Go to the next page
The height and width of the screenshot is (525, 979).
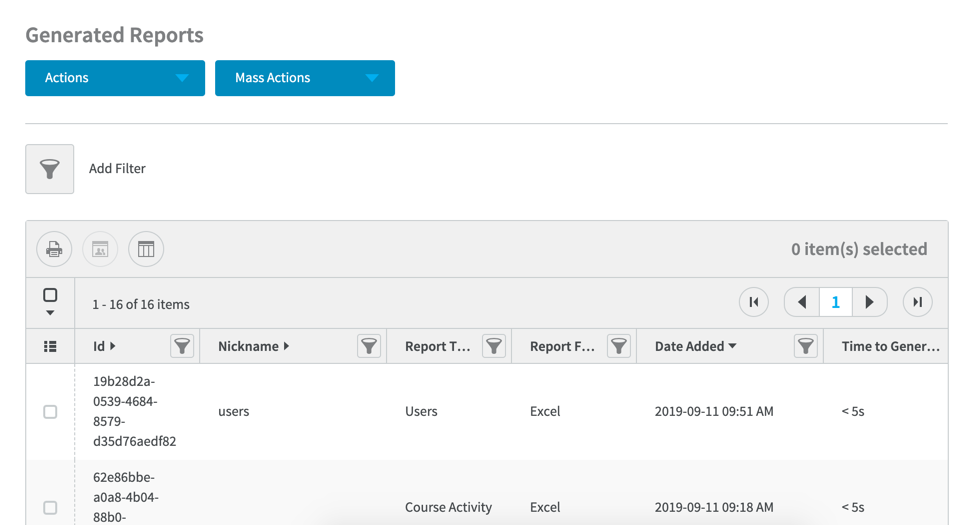(x=869, y=302)
